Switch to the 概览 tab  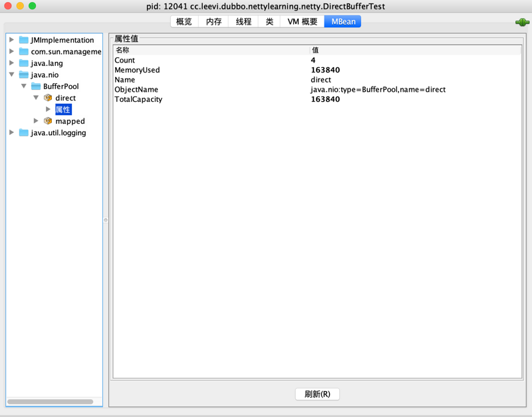[x=184, y=21]
